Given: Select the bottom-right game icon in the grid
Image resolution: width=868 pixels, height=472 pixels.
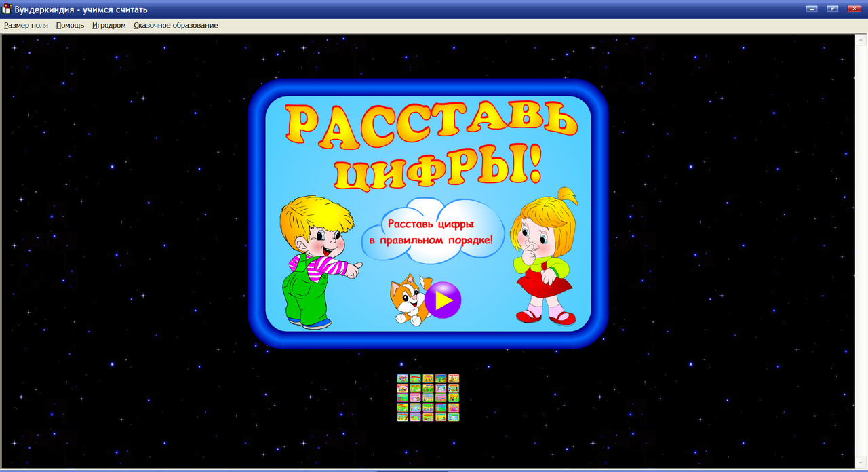Looking at the screenshot, I should (x=454, y=417).
